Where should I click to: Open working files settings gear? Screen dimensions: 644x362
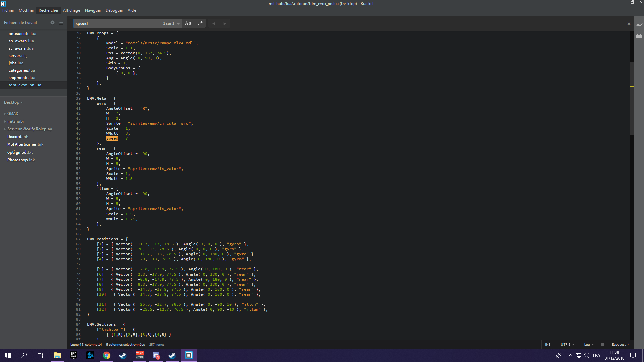tap(52, 23)
